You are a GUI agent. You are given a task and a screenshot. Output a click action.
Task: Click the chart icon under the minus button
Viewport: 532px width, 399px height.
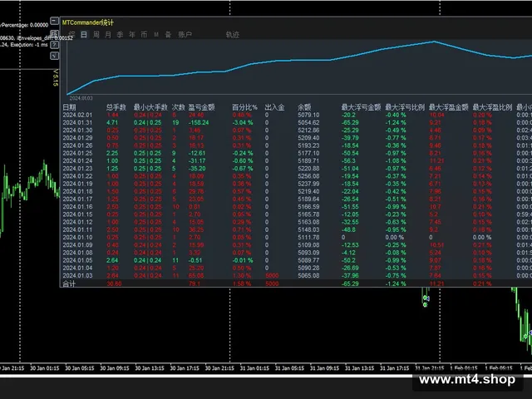coord(54,33)
